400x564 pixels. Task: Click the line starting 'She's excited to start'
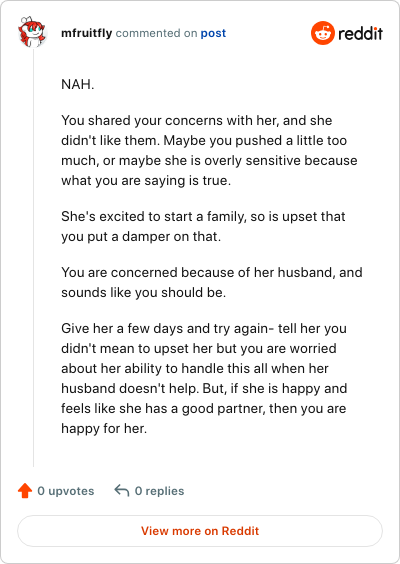coord(203,217)
